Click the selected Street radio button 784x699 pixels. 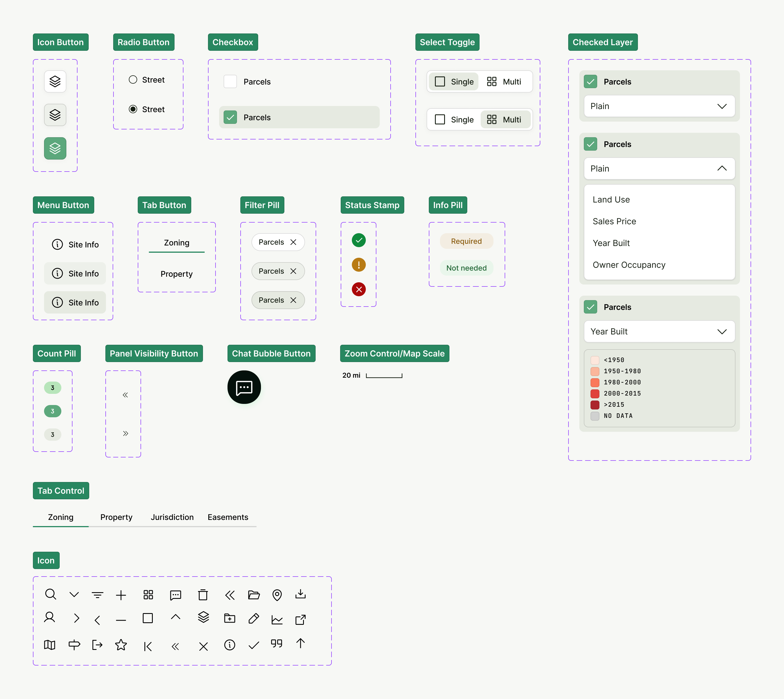133,109
